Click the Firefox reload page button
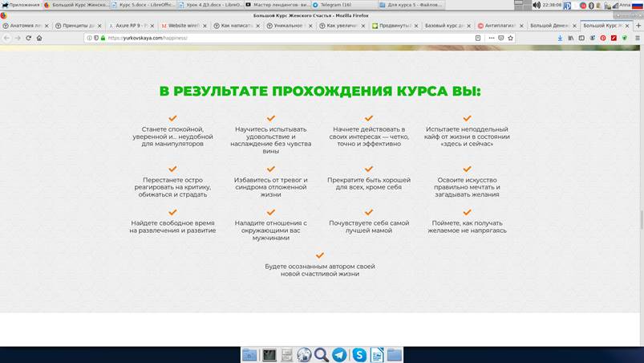This screenshot has width=644, height=363. point(28,38)
